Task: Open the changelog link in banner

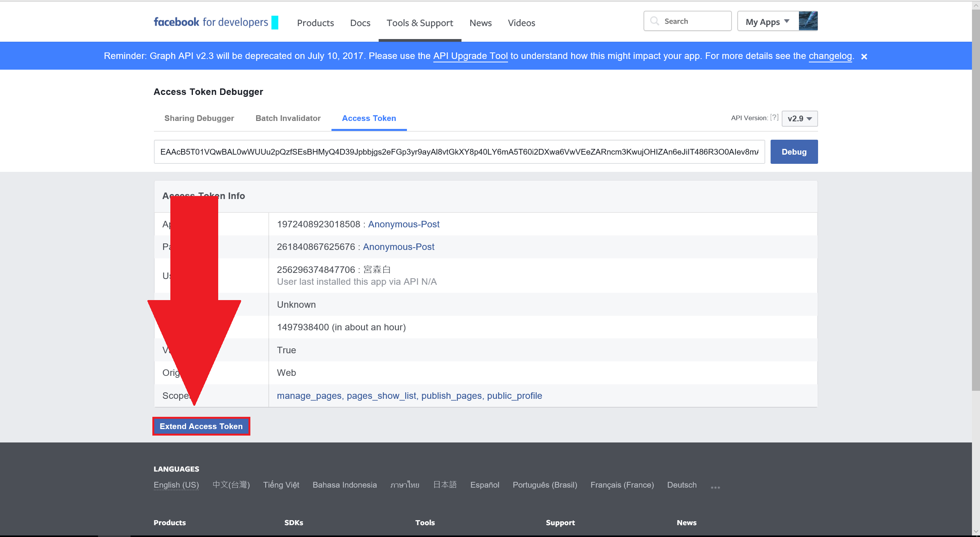Action: (x=830, y=56)
